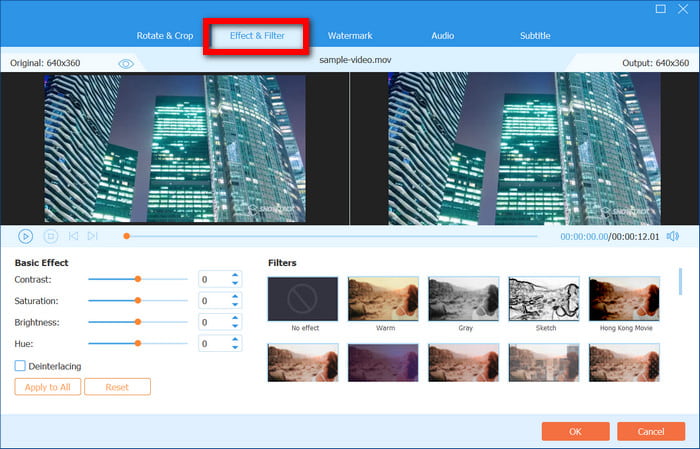
Task: Choose the Sketch filter
Action: 543,298
